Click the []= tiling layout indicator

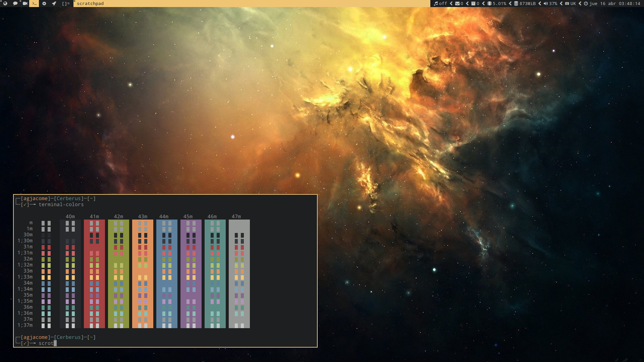[66, 3]
